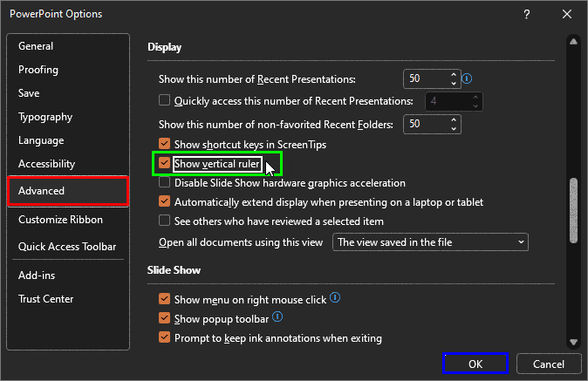Enable Quickly access Recent Presentations checkbox

click(x=164, y=100)
